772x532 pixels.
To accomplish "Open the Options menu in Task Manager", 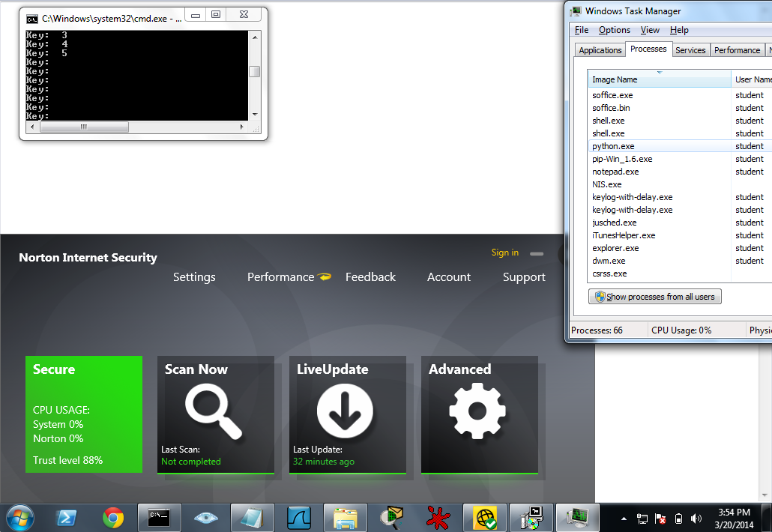I will point(614,30).
